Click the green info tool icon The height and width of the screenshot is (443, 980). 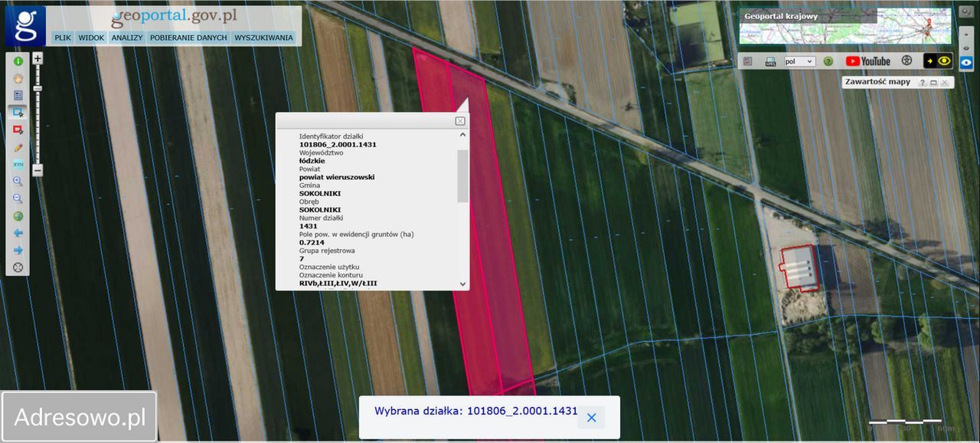[18, 61]
